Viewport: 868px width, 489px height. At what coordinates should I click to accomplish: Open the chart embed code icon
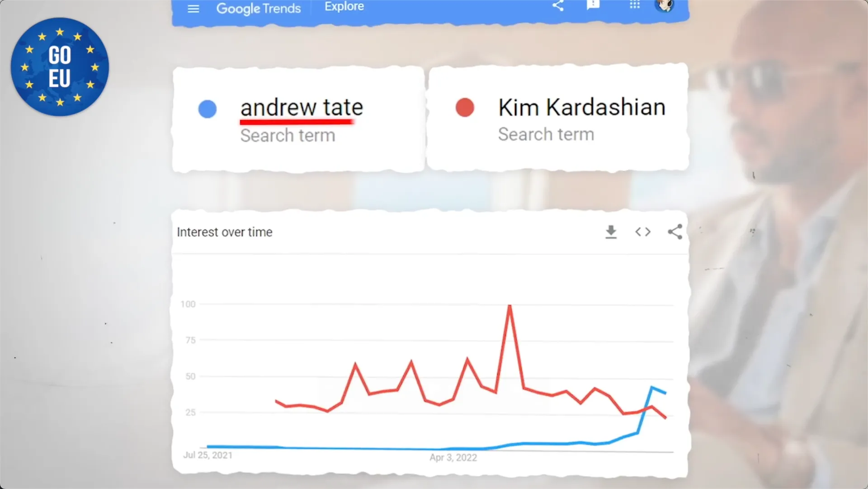point(643,232)
